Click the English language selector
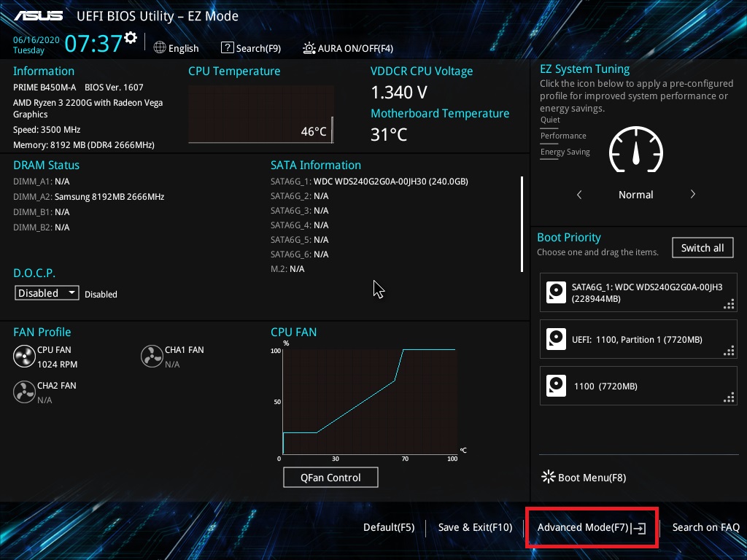This screenshot has width=747, height=560. point(177,48)
